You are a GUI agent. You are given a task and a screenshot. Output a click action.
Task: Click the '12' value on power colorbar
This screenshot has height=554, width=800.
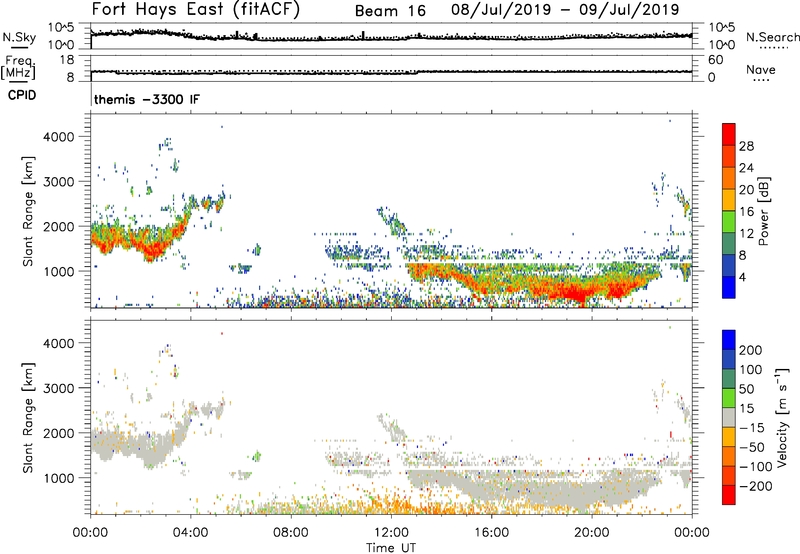pos(746,234)
